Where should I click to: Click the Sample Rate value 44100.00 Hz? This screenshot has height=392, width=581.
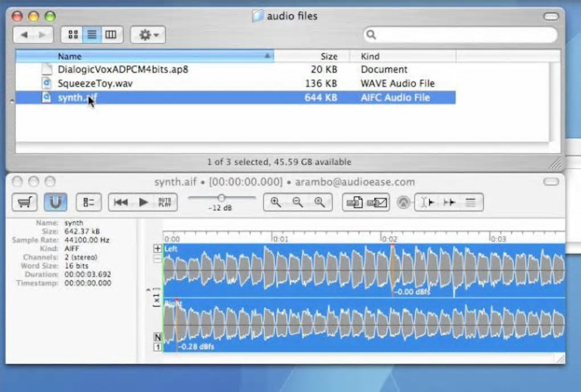pyautogui.click(x=87, y=240)
